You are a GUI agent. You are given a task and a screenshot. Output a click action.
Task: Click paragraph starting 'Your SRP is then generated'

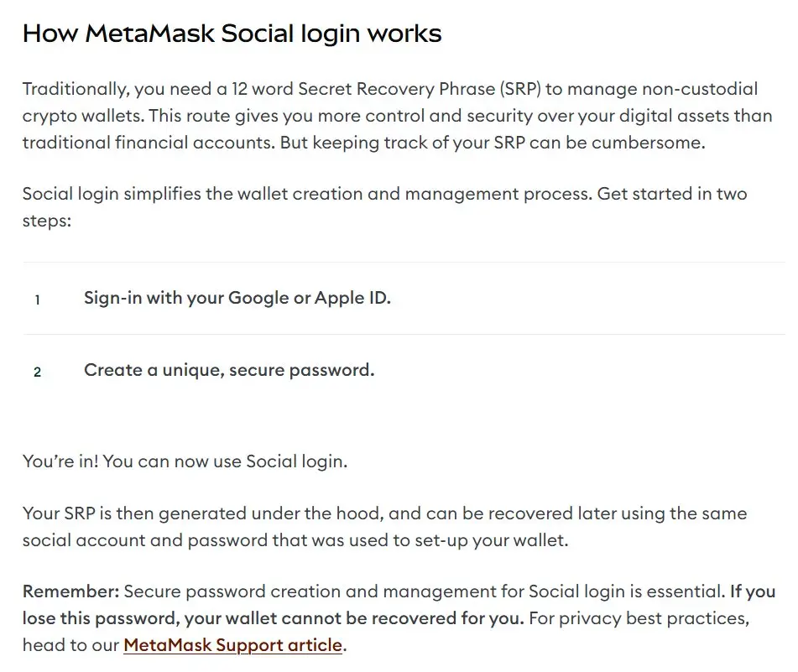click(x=385, y=527)
